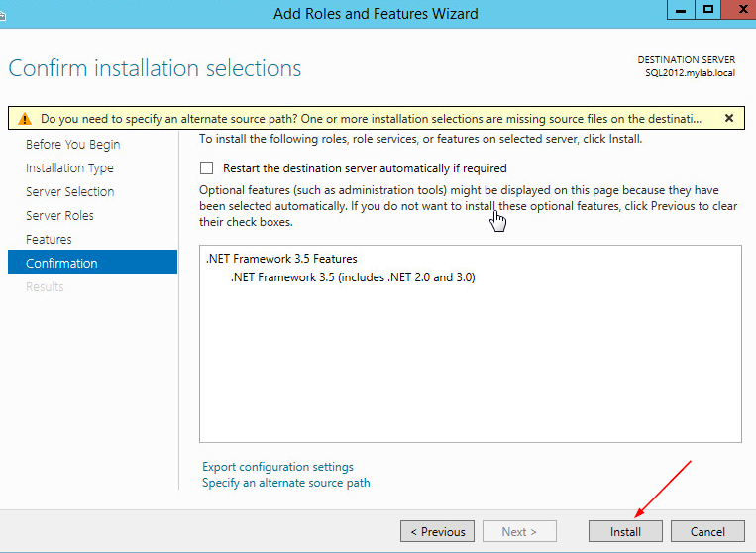Screen dimensions: 756x553
Task: Click '.NET Framework 3.5 (includes .NET 2.0 and 3.0)' entry
Action: coord(353,277)
